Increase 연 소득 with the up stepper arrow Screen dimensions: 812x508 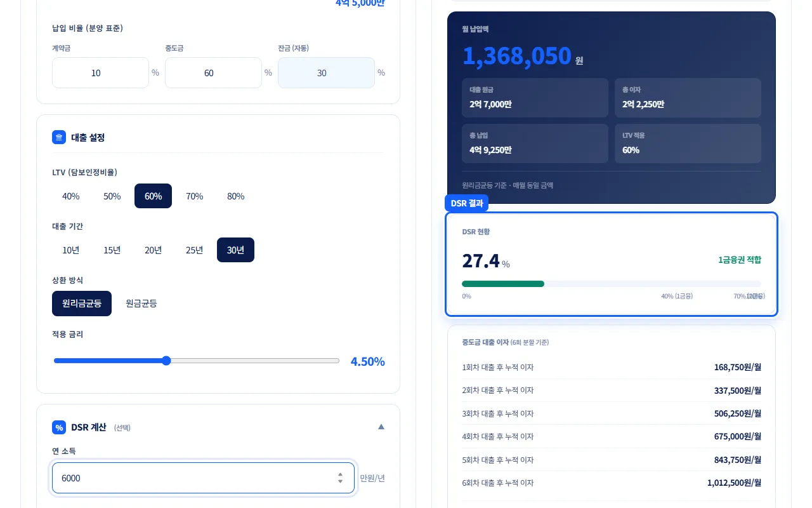click(x=341, y=474)
